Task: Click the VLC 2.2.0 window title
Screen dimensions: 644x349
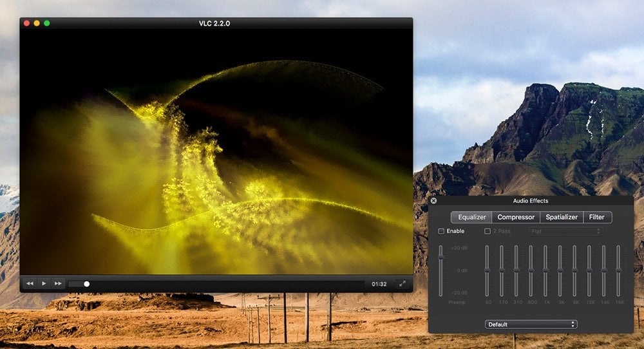Action: pyautogui.click(x=214, y=23)
